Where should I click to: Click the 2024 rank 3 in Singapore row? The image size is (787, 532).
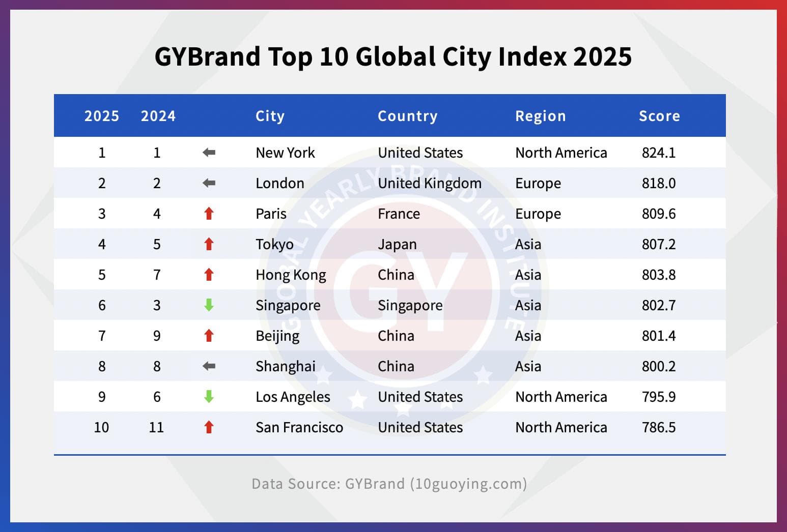157,305
